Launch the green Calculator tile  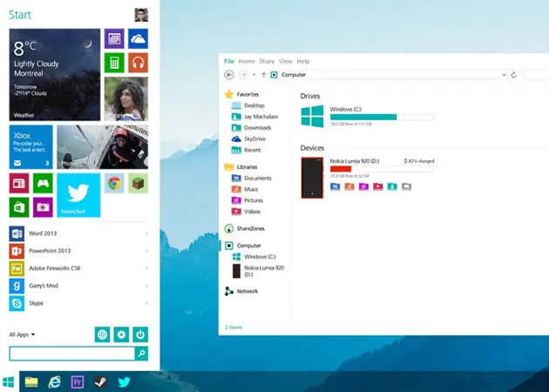tap(114, 63)
